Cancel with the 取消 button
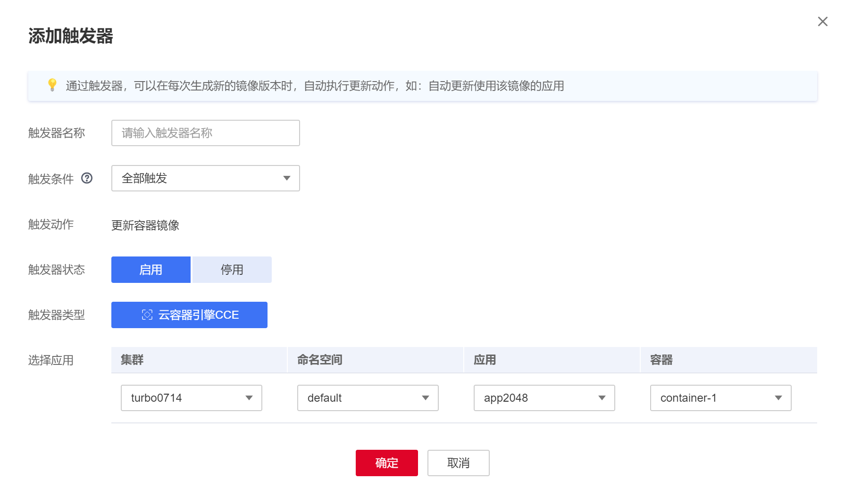845x504 pixels. (458, 463)
